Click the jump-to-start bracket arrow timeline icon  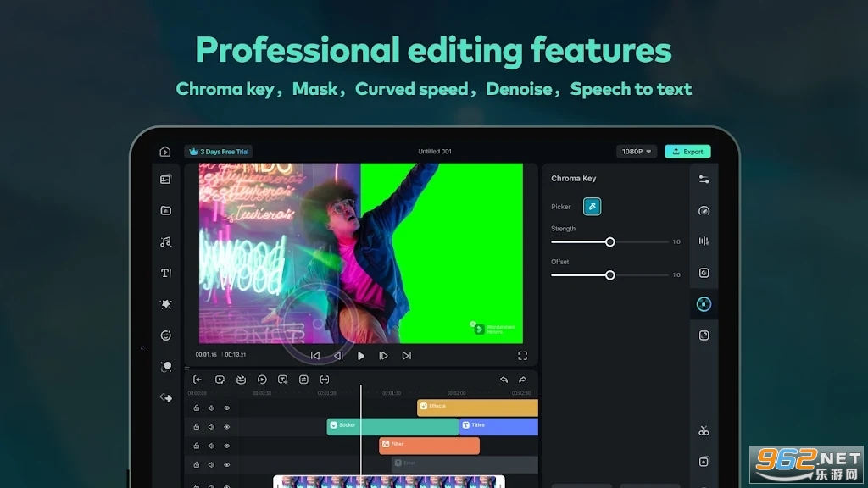tap(197, 380)
